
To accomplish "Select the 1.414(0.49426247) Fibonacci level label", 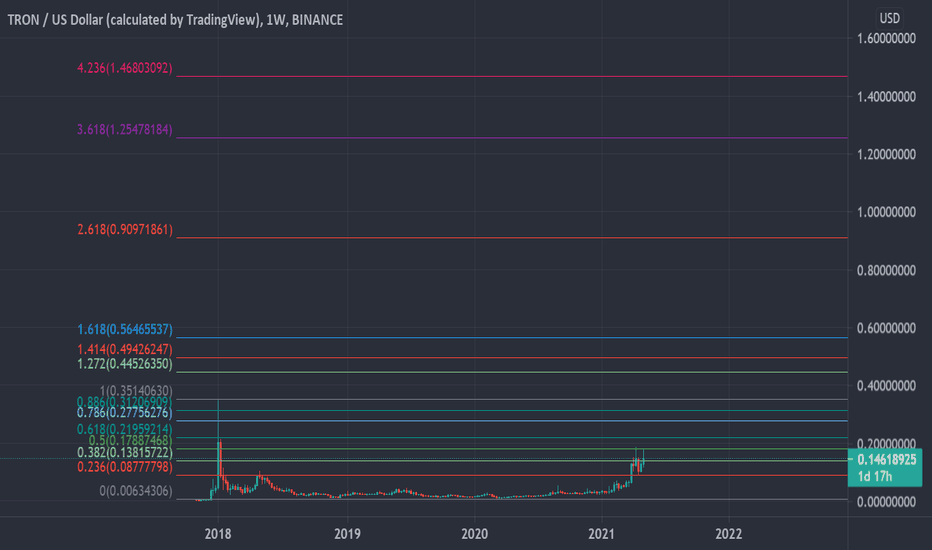I will (125, 349).
